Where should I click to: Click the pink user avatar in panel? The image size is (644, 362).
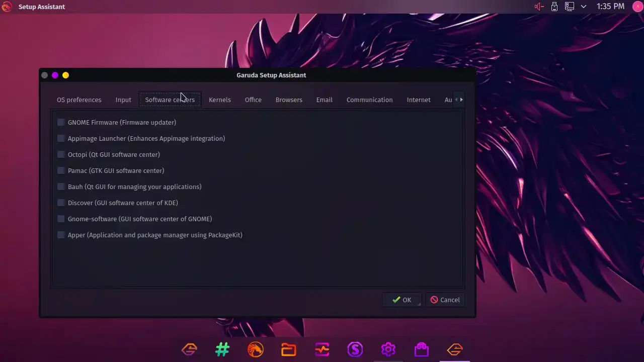pos(637,7)
